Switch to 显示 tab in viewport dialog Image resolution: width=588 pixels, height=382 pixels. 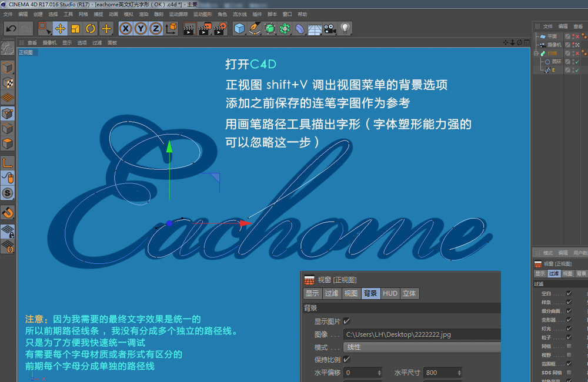click(x=312, y=293)
